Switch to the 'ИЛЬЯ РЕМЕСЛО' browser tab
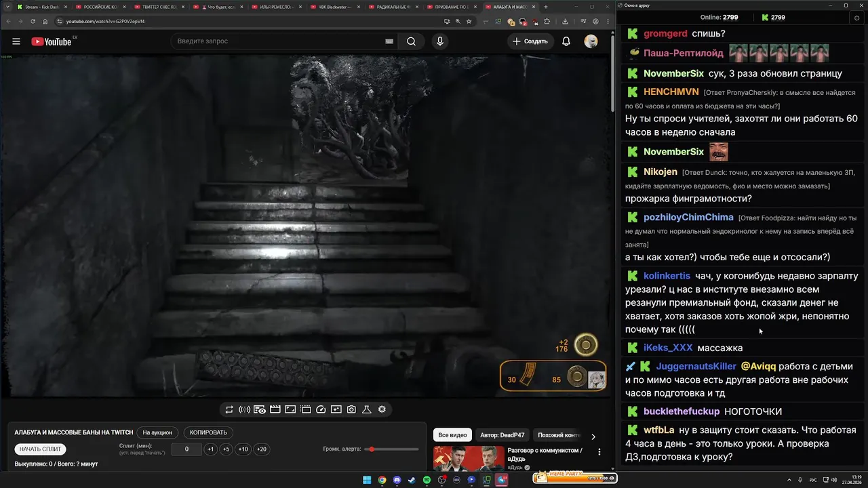This screenshot has height=488, width=868. (276, 7)
